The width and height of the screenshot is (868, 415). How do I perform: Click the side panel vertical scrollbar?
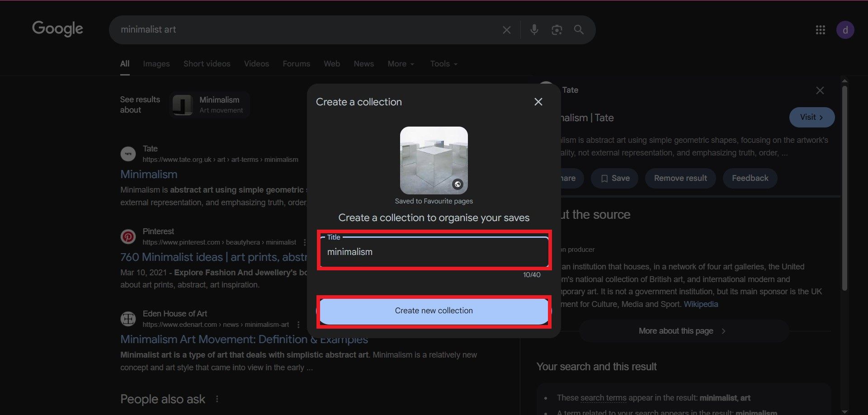[844, 188]
